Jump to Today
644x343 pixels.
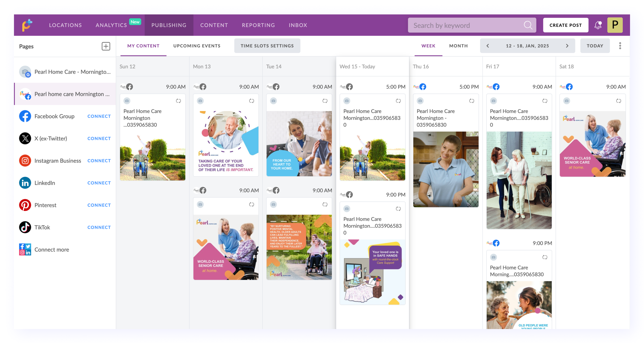(595, 46)
